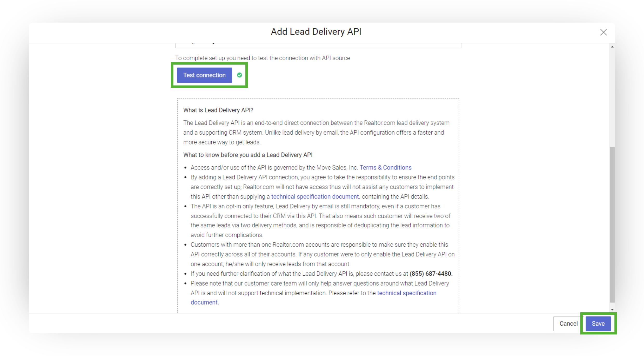644x356 pixels.
Task: Click the 'What is Lead Delivery API?' heading
Action: [218, 110]
